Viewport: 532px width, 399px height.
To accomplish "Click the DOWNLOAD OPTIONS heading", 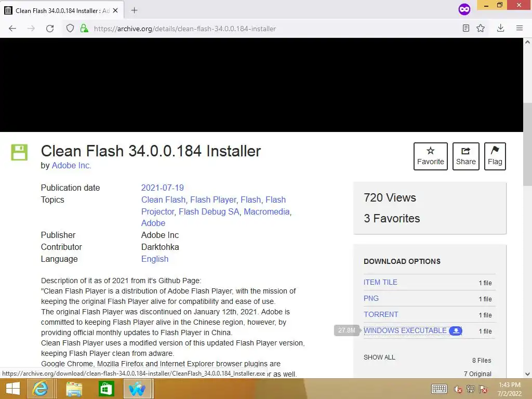I will (x=402, y=261).
